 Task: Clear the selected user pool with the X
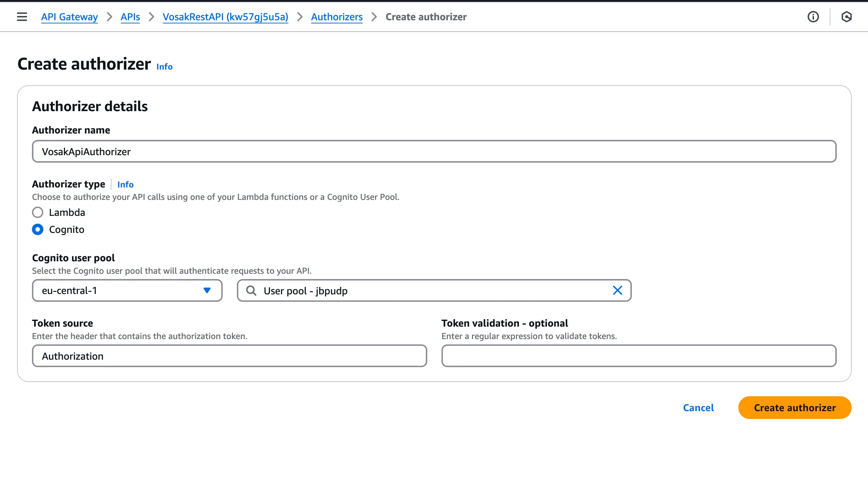click(618, 290)
